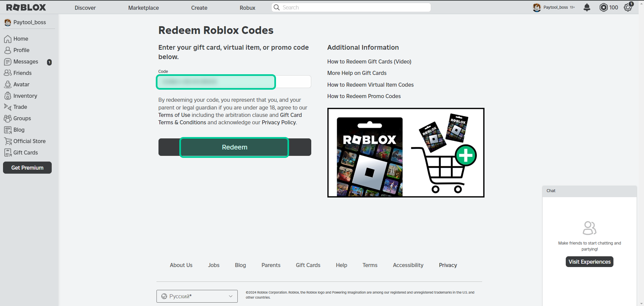The image size is (644, 306).
Task: Open the notifications bell icon
Action: tap(587, 7)
